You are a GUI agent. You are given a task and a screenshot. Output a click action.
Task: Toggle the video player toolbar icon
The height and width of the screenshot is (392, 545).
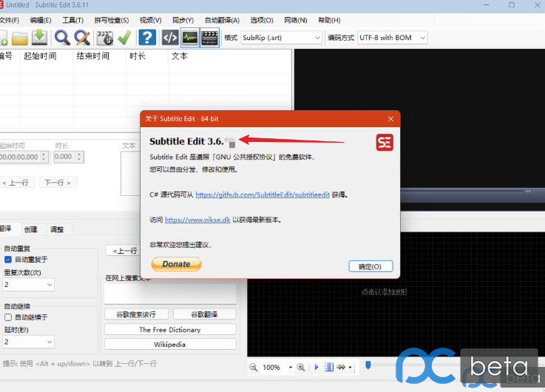point(209,38)
